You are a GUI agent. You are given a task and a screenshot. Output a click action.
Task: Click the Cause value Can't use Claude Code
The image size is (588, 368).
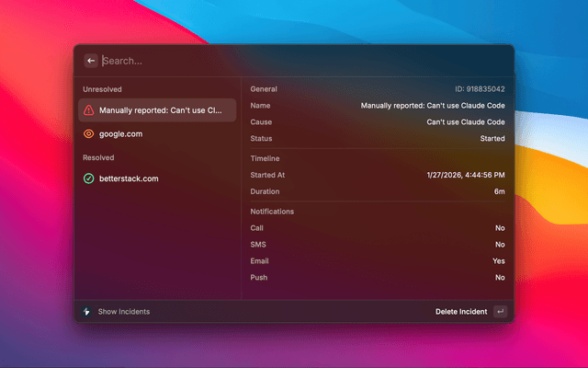[466, 122]
